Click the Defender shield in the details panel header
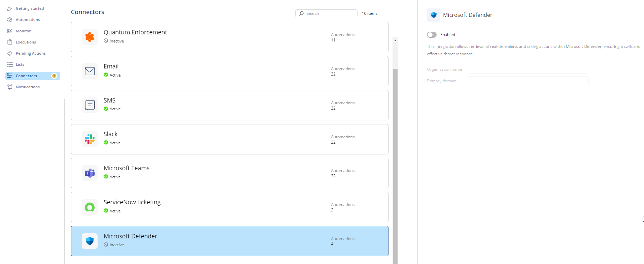Image resolution: width=644 pixels, height=264 pixels. [x=434, y=15]
